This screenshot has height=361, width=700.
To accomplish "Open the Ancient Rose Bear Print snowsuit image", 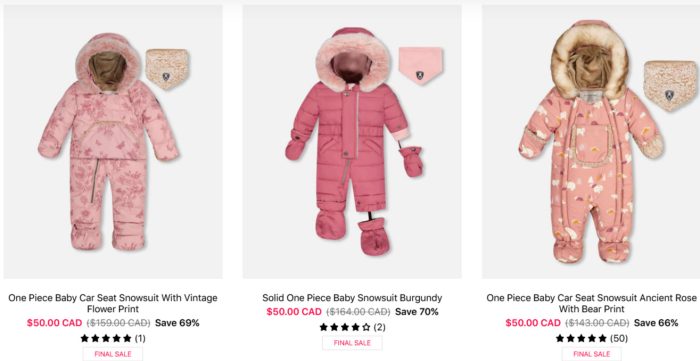I will click(591, 142).
